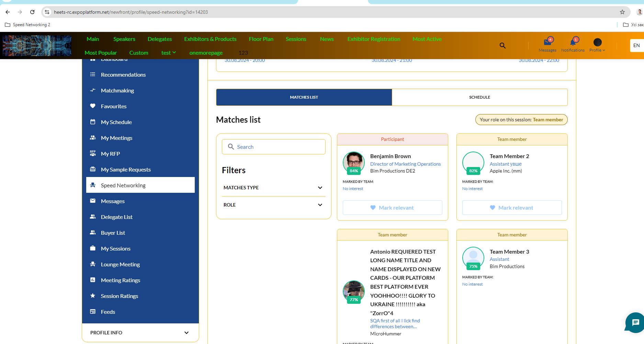Click the search magnifier icon in header
This screenshot has width=644, height=344.
tap(502, 45)
